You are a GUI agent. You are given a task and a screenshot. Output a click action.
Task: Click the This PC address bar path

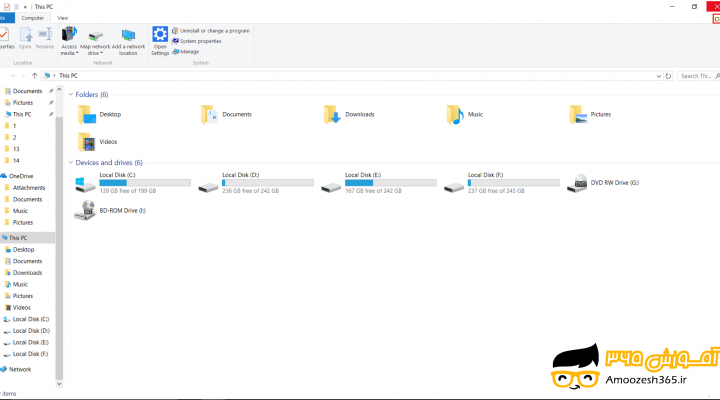tap(68, 76)
